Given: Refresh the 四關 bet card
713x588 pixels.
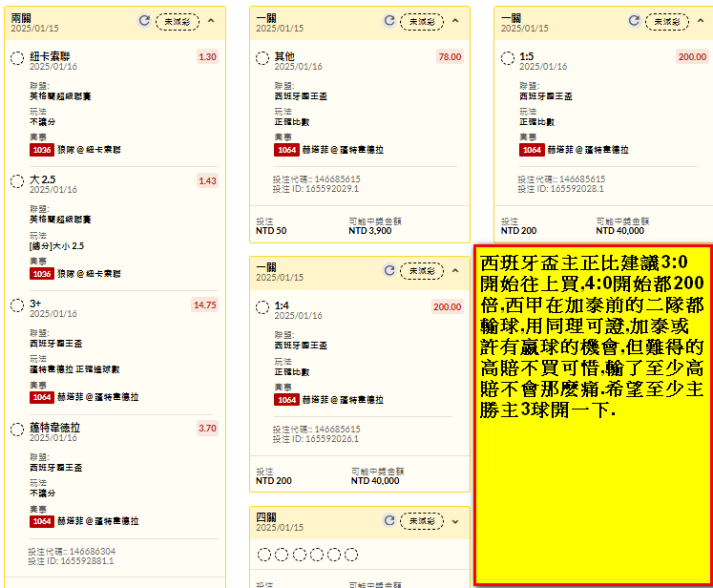Looking at the screenshot, I should [x=389, y=520].
